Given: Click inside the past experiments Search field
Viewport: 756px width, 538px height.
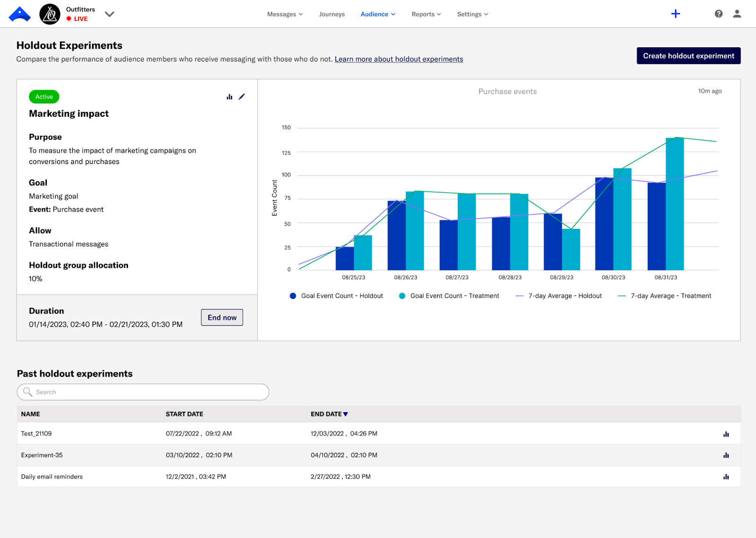Looking at the screenshot, I should tap(143, 392).
